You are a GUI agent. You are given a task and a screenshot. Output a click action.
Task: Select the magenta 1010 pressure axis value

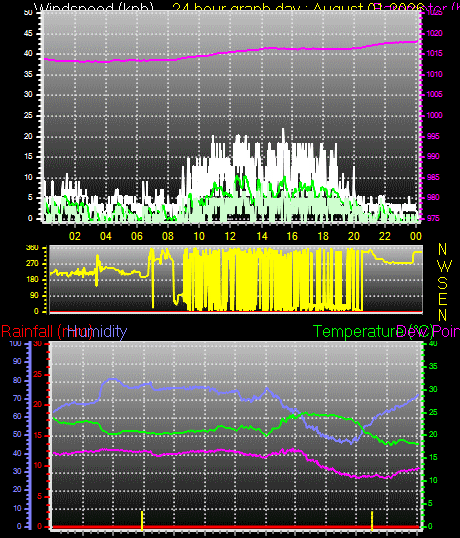(x=435, y=74)
